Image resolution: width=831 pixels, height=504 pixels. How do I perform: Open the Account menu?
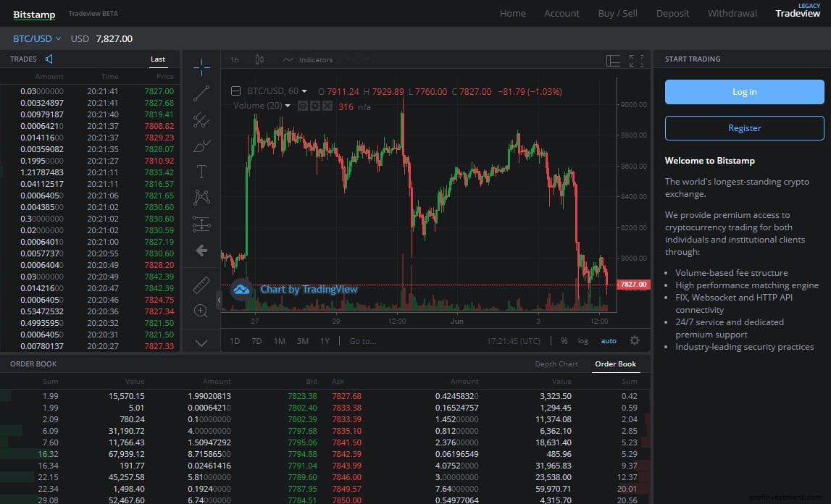point(561,13)
